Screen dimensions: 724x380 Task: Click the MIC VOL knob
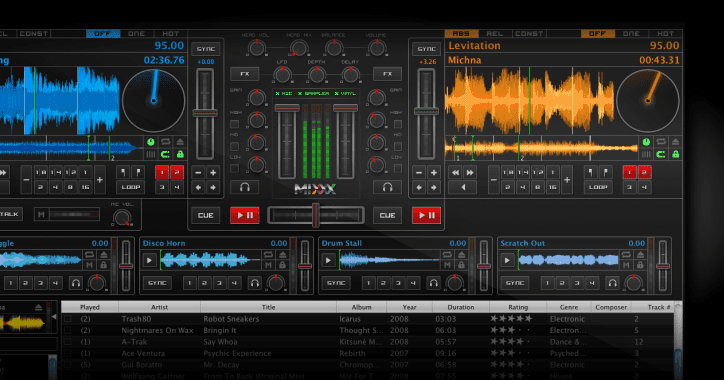click(122, 217)
